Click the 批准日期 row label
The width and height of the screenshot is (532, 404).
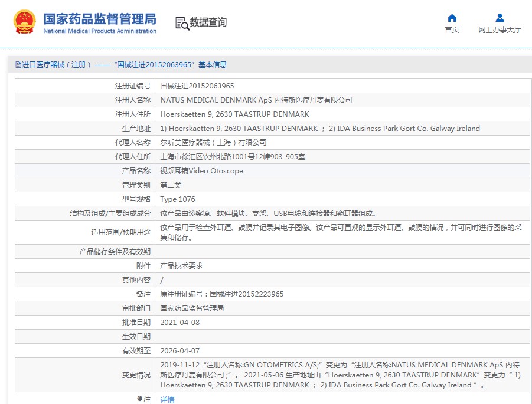click(x=136, y=323)
